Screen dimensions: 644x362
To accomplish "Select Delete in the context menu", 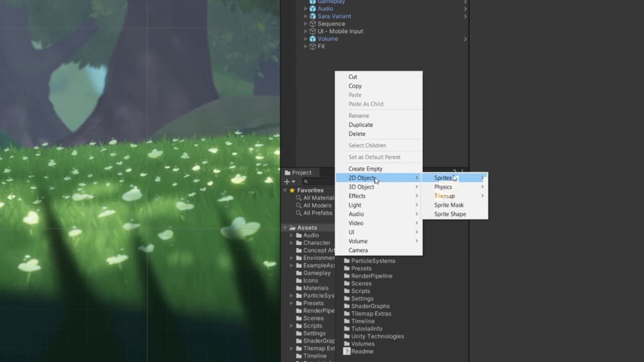I will pos(379,134).
